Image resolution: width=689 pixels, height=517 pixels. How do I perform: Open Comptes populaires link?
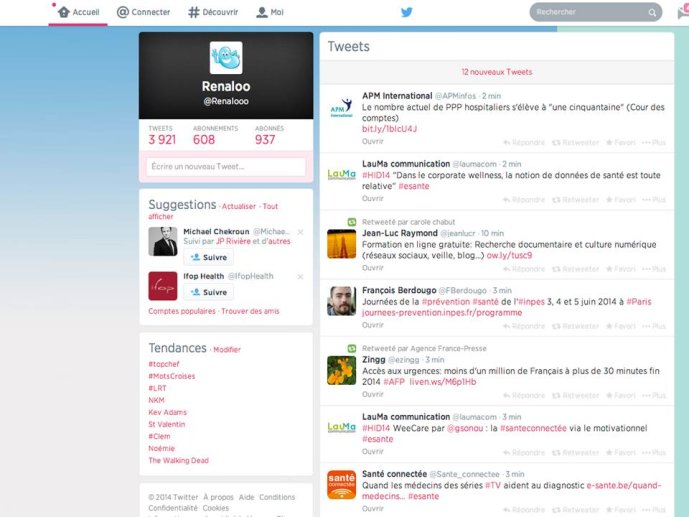click(x=182, y=311)
